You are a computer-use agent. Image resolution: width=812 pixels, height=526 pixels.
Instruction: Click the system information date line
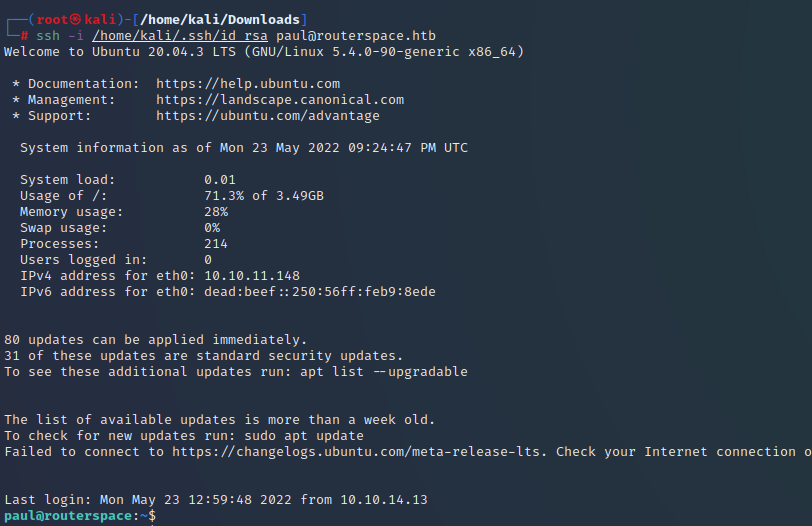244,148
